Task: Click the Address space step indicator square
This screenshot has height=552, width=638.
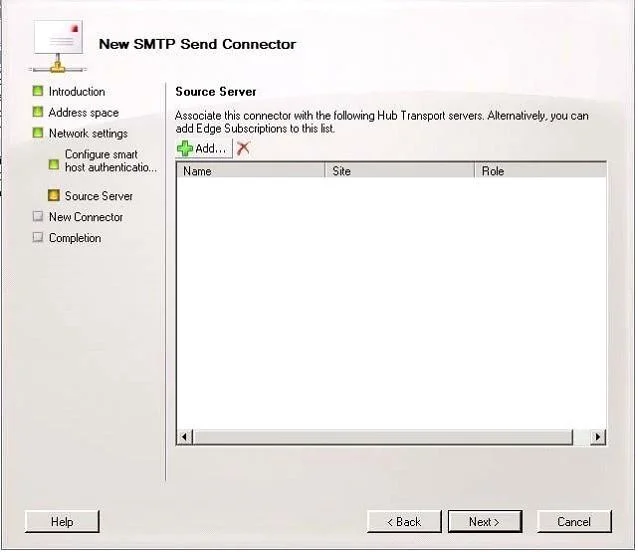Action: click(38, 112)
